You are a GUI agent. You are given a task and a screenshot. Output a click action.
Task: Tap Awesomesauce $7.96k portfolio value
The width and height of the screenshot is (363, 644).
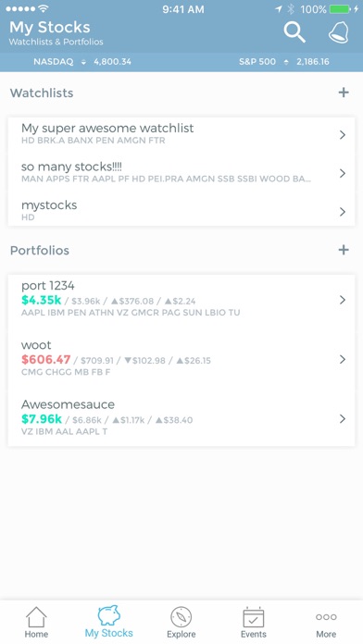pos(42,419)
